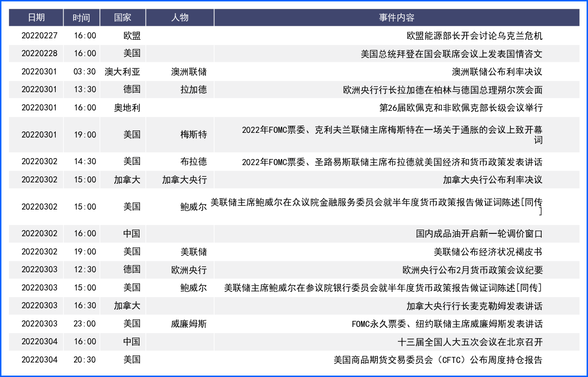Click the 澳大利亚 country cell
Viewport: 588px width, 377px height.
pos(123,72)
